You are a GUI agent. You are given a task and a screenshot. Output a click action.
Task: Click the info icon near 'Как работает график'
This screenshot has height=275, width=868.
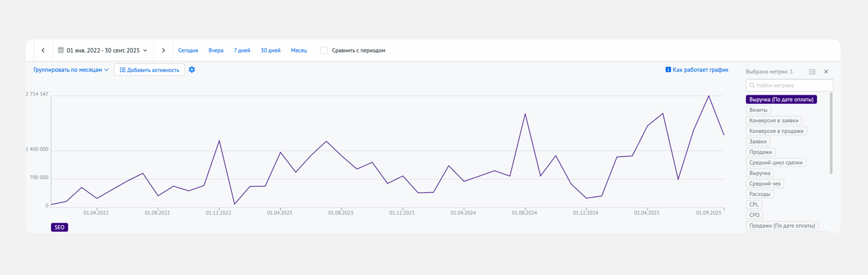click(x=668, y=70)
